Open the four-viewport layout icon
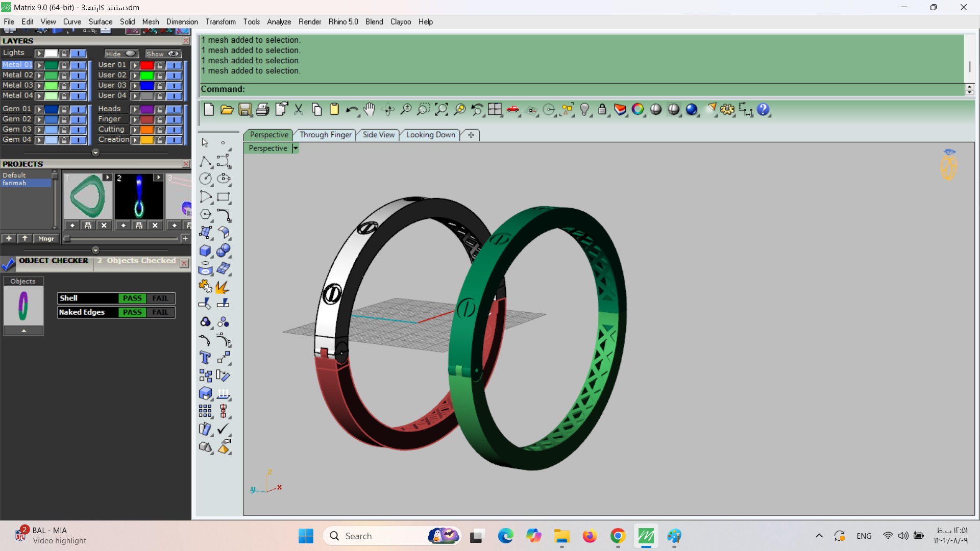 [x=495, y=110]
